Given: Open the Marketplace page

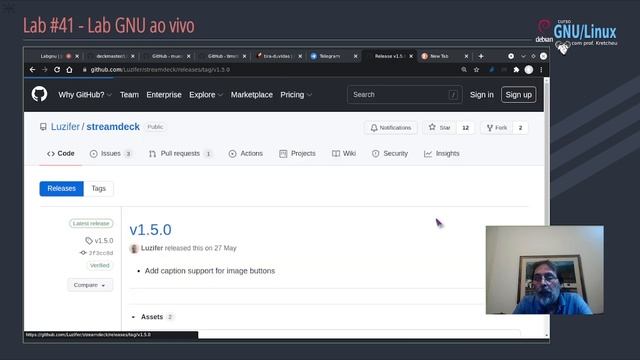Looking at the screenshot, I should 251,95.
